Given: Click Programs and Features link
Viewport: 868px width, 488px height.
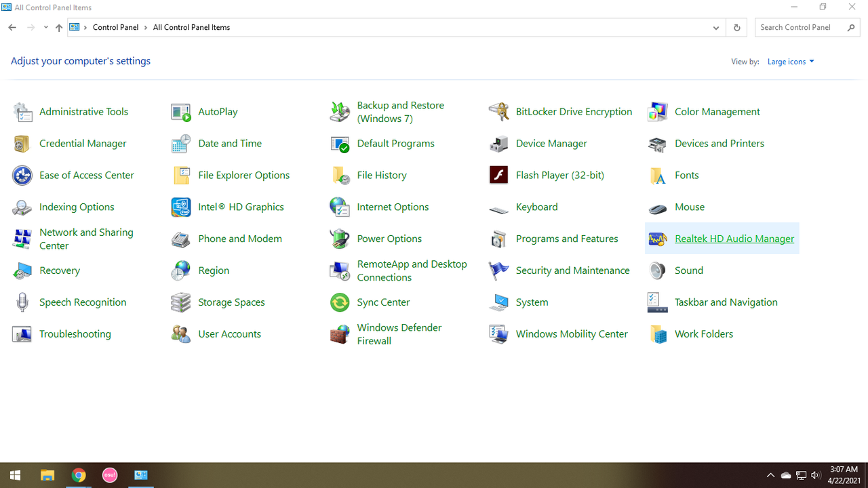Looking at the screenshot, I should [567, 239].
